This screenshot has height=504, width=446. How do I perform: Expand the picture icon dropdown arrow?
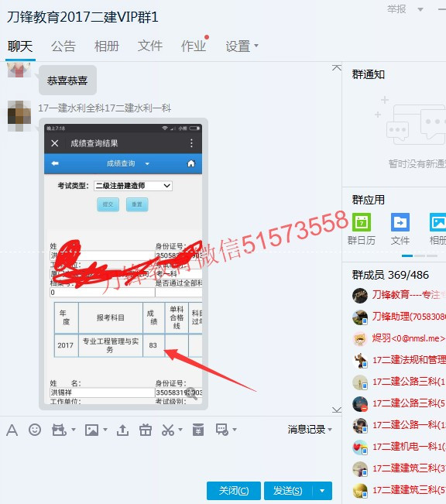(105, 430)
